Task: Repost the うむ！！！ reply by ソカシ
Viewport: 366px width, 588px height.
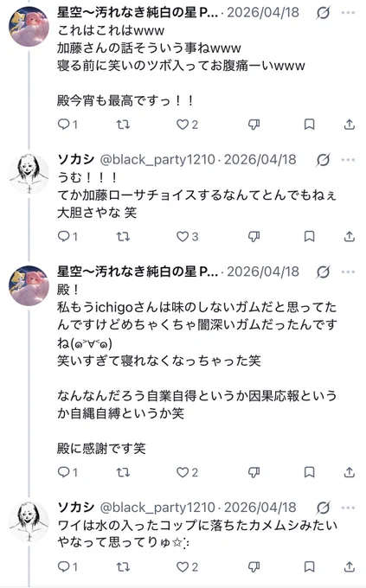Action: (123, 237)
